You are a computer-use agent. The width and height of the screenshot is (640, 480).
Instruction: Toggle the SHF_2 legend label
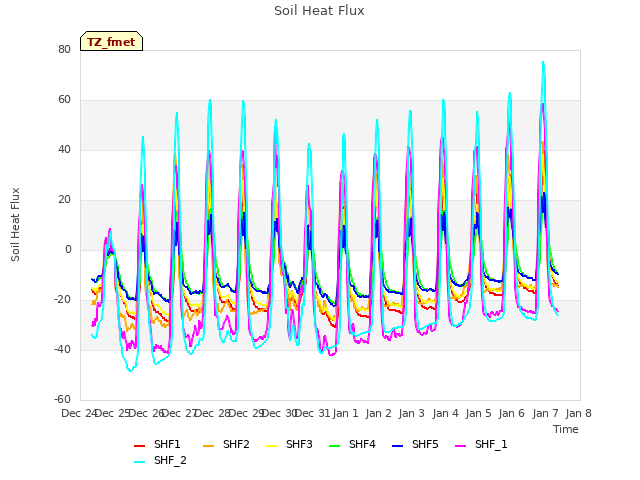click(170, 460)
